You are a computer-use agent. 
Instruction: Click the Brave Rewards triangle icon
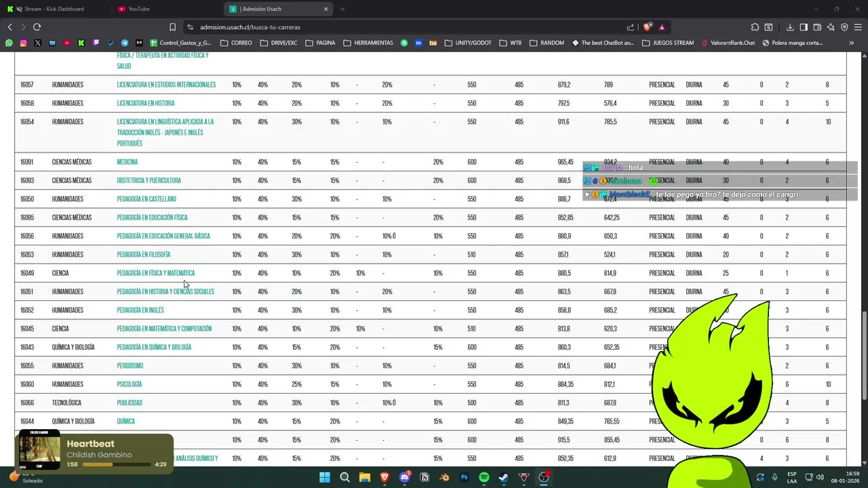[x=662, y=27]
